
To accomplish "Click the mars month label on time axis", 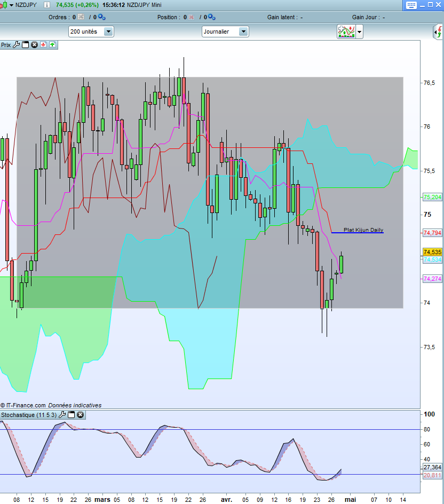I will (x=102, y=500).
